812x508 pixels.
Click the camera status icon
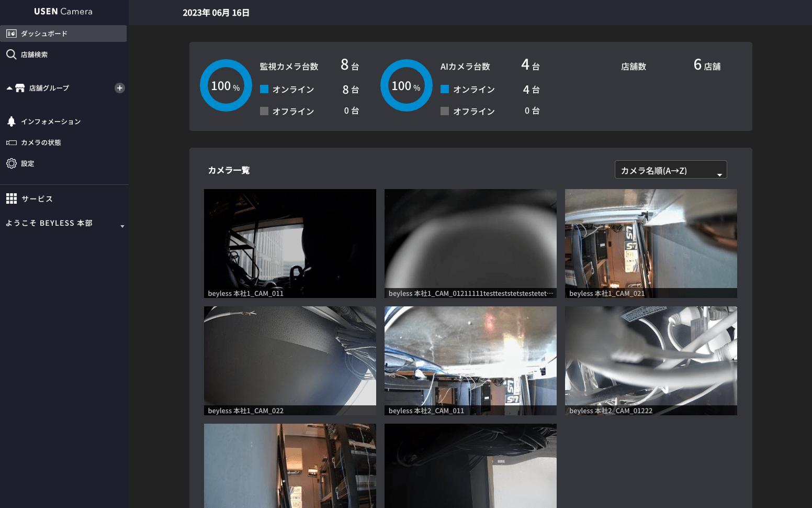pyautogui.click(x=11, y=142)
